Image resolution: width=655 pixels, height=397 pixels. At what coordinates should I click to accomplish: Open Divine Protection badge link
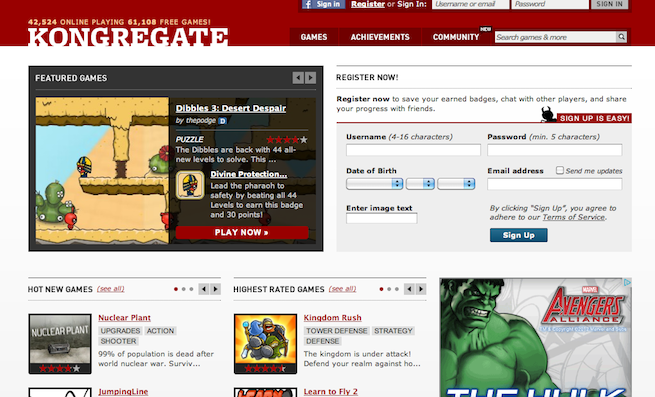249,174
